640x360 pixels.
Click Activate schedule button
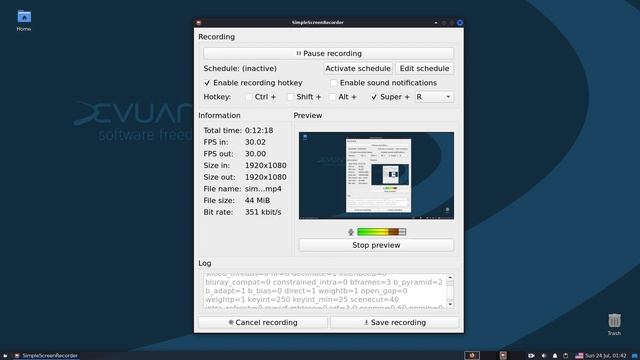tap(358, 69)
